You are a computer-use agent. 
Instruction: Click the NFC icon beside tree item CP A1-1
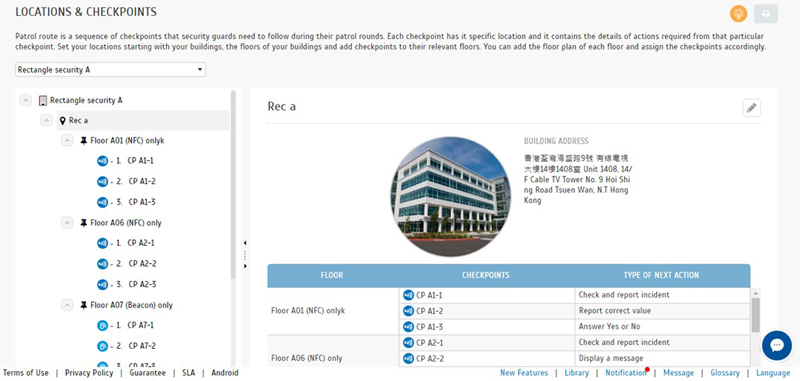click(103, 161)
